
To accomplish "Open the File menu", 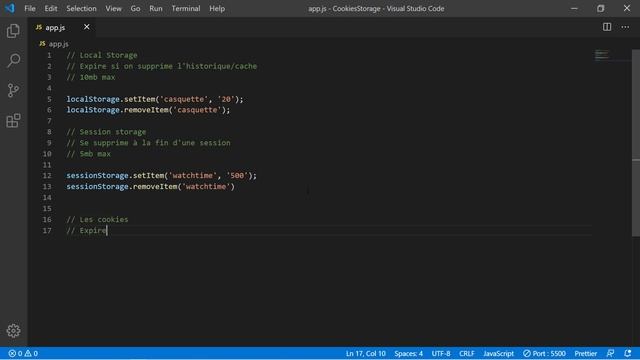I will (x=30, y=8).
